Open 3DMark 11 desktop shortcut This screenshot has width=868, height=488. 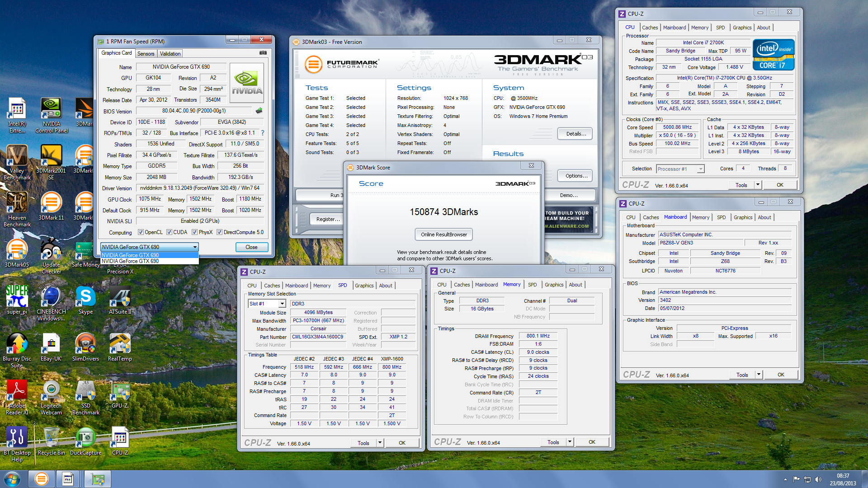[x=51, y=206]
